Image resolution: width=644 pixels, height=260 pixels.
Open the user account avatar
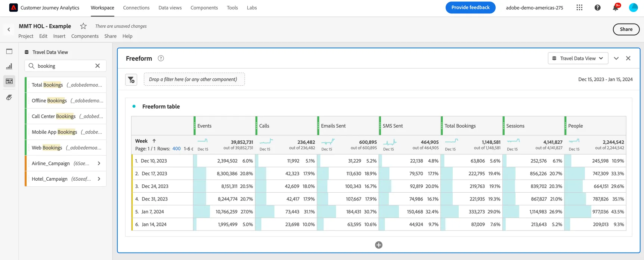coord(634,7)
